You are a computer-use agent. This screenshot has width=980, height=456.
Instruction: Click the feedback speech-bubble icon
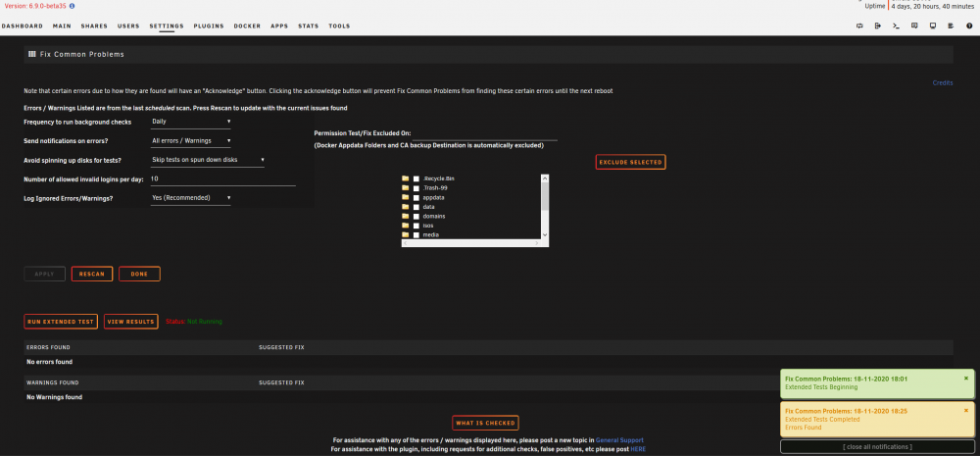[914, 26]
